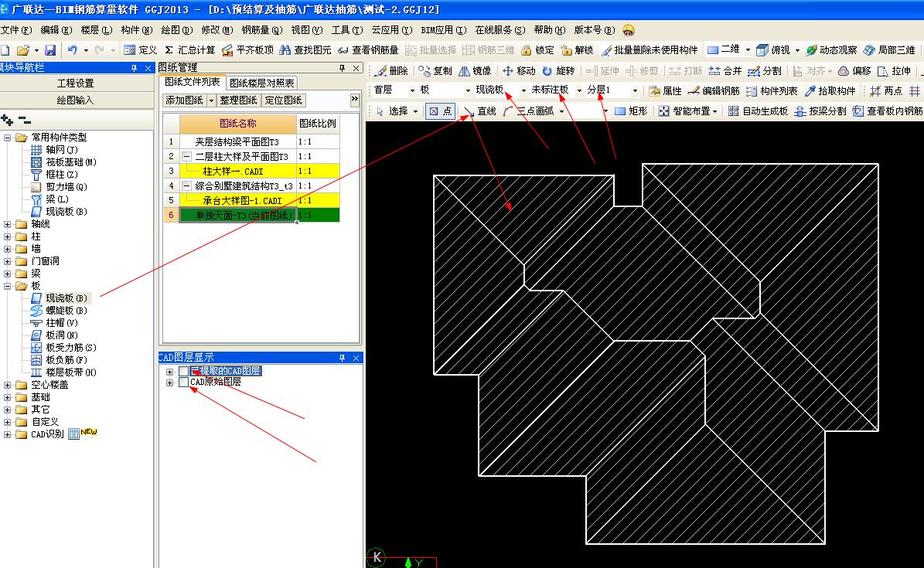The image size is (924, 568).
Task: Open the 二维 view mode dropdown
Action: (748, 50)
